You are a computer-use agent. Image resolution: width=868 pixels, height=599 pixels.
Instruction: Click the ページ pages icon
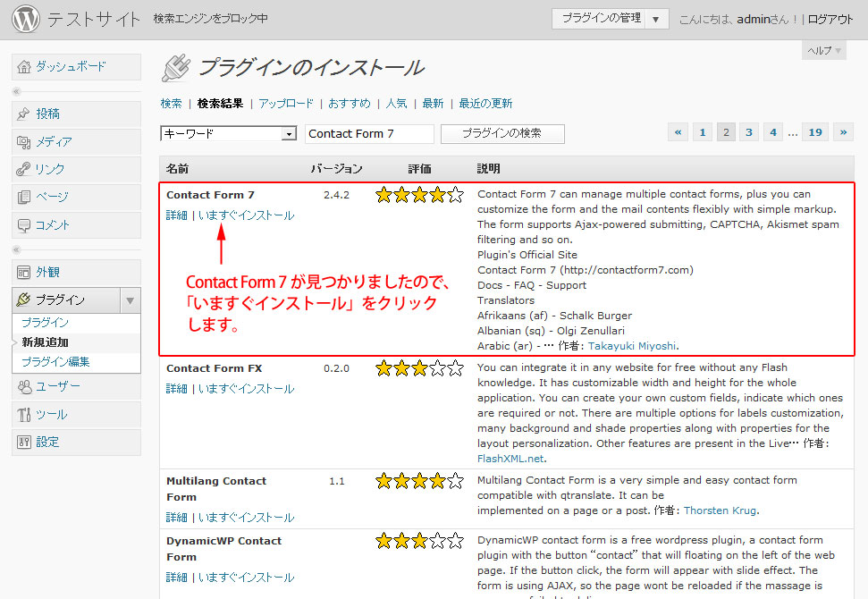pos(24,197)
